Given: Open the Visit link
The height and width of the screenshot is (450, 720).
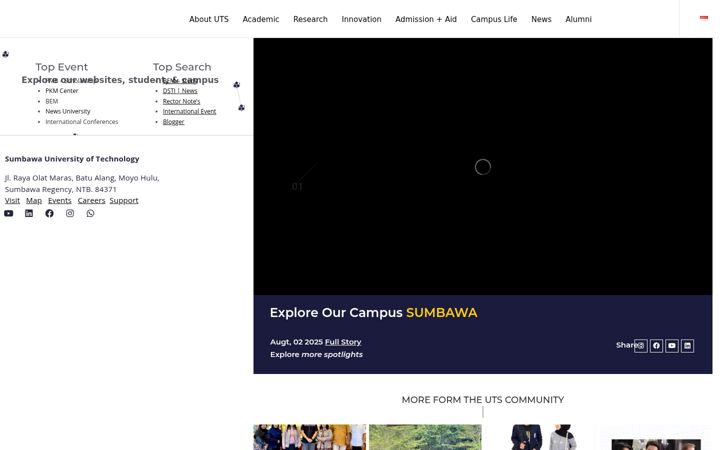Looking at the screenshot, I should point(12,201).
